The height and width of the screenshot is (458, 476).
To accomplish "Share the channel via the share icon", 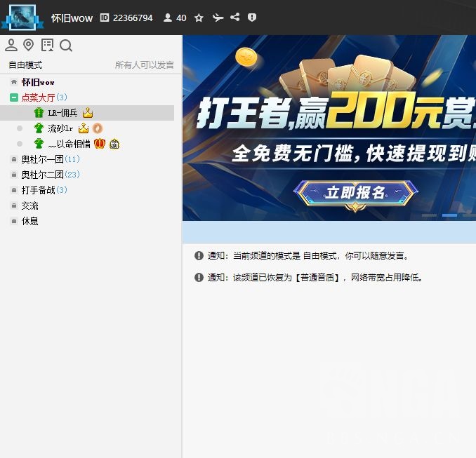I will tap(235, 17).
